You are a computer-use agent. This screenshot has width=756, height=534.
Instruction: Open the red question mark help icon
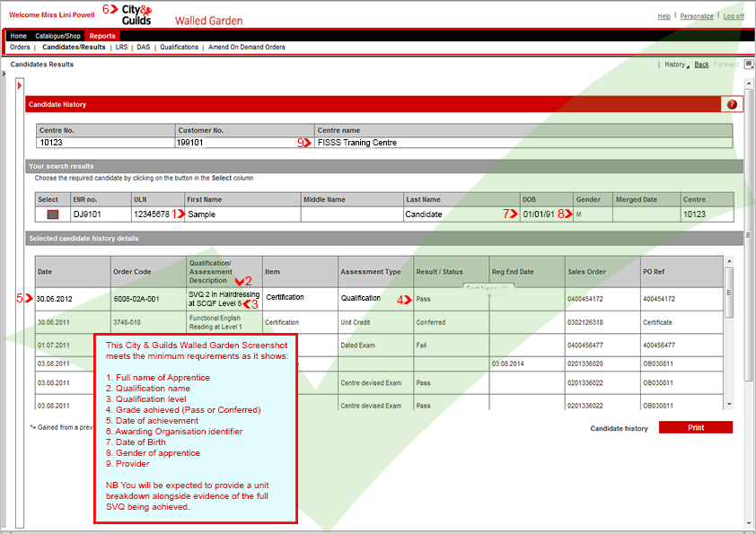732,105
